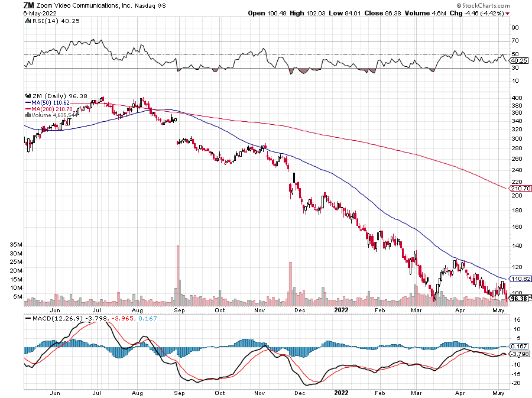
Task: Click the 110.62 MA(50) price tag on the right axis
Action: (x=521, y=279)
